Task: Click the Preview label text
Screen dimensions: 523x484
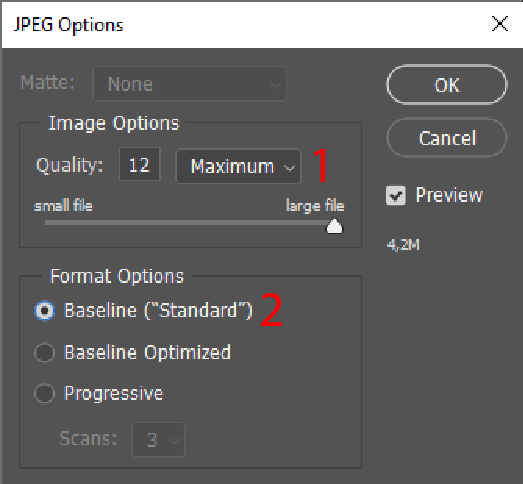Action: [449, 195]
